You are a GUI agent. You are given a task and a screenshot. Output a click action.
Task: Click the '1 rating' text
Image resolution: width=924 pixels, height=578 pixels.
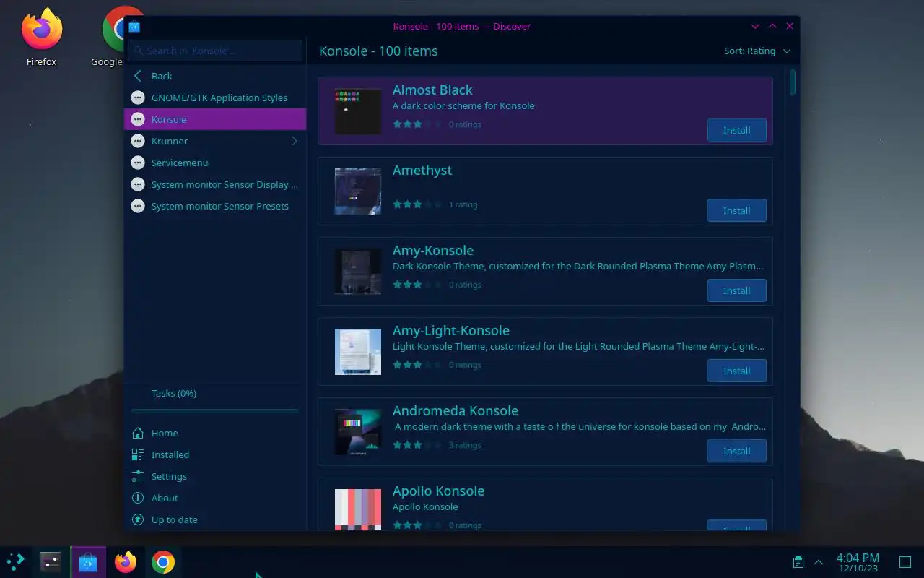(463, 204)
